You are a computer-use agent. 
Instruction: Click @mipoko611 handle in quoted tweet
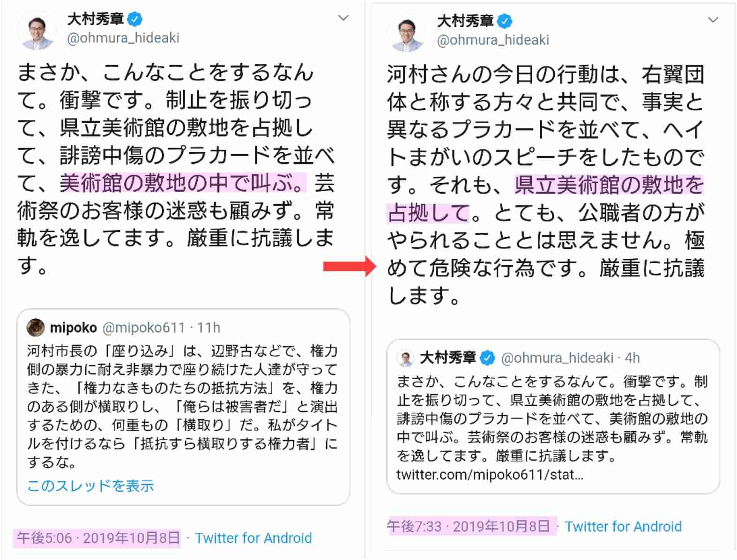point(143,328)
